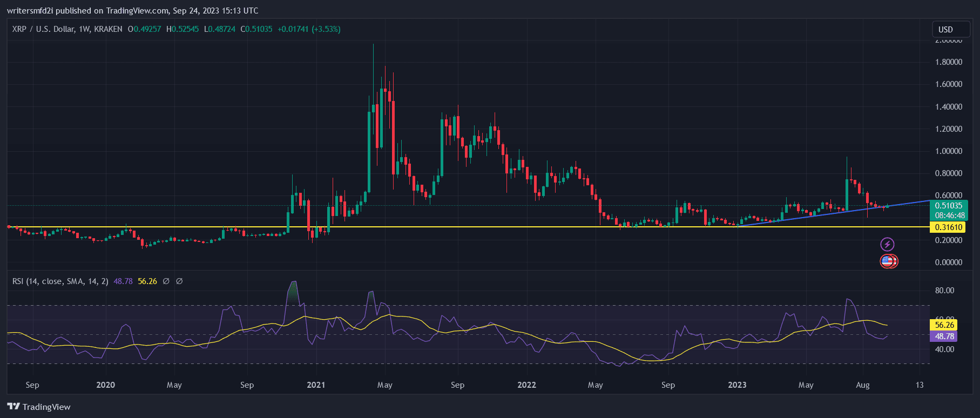Select the 2023 label on the time axis
The width and height of the screenshot is (980, 418).
737,385
